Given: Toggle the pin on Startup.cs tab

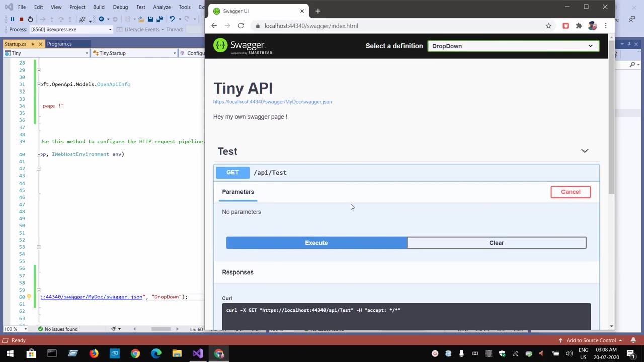Looking at the screenshot, I should point(33,44).
